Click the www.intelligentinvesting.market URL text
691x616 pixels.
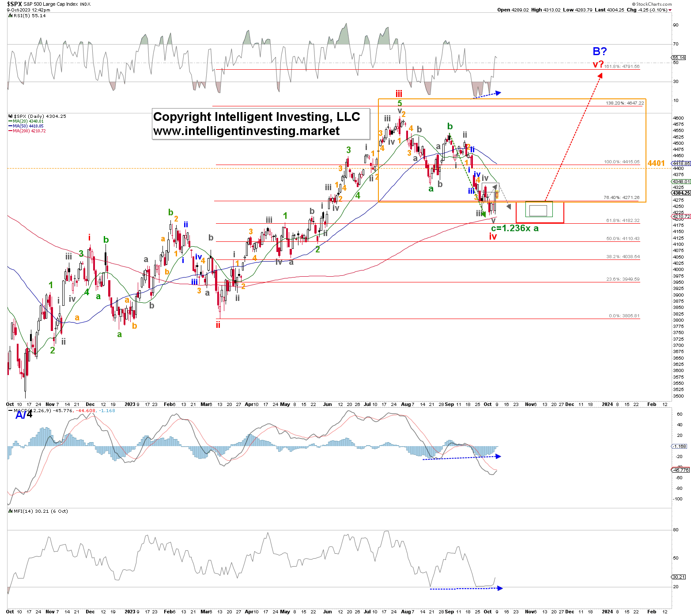[246, 131]
